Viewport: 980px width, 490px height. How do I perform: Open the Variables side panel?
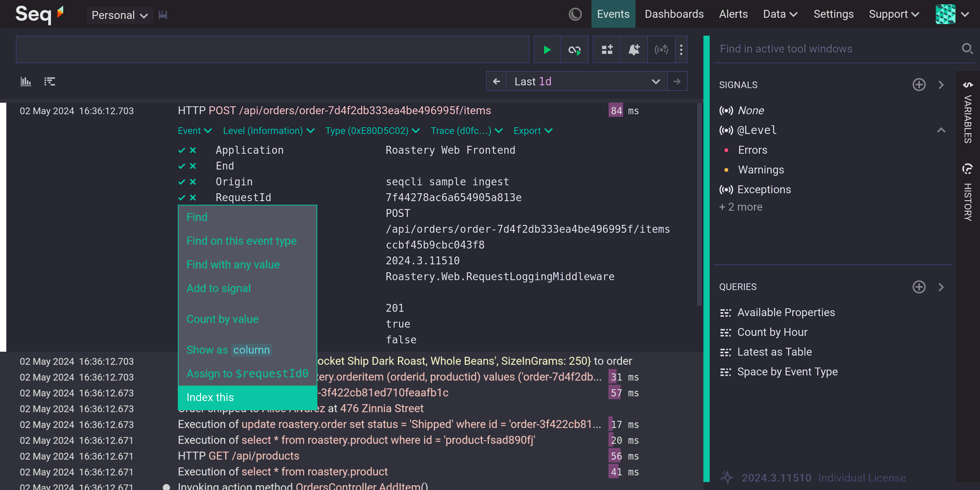(968, 113)
